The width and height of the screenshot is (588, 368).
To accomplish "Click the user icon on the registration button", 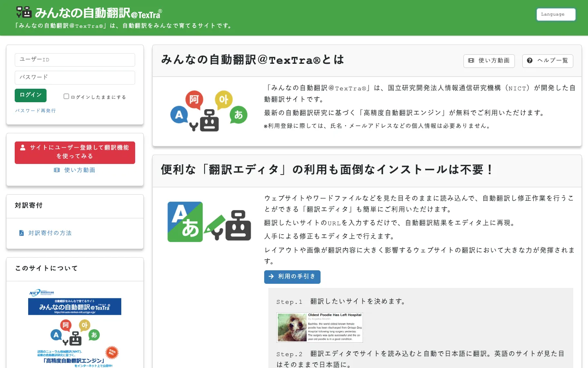I will [x=23, y=148].
